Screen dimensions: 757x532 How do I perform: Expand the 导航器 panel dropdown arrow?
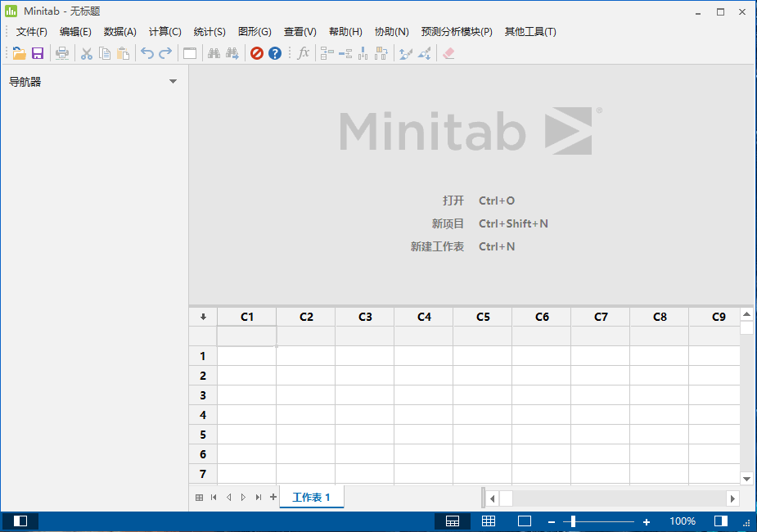[173, 81]
